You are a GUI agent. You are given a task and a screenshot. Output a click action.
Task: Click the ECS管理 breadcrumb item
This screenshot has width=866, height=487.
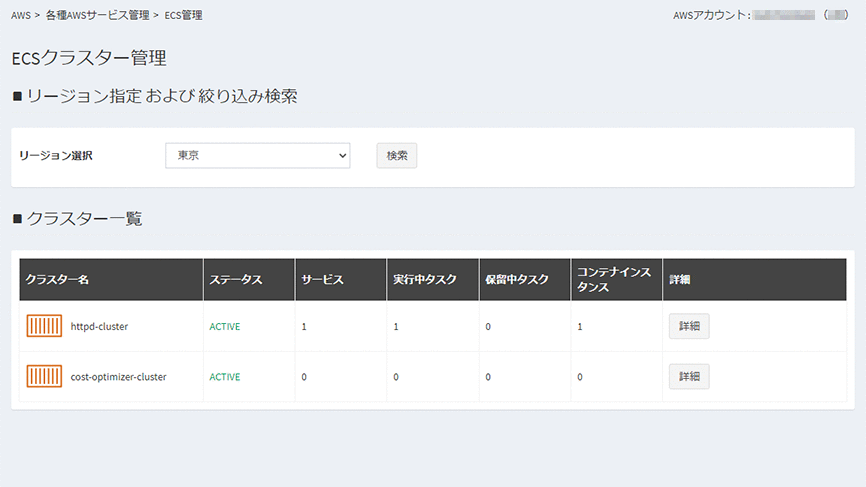(183, 15)
